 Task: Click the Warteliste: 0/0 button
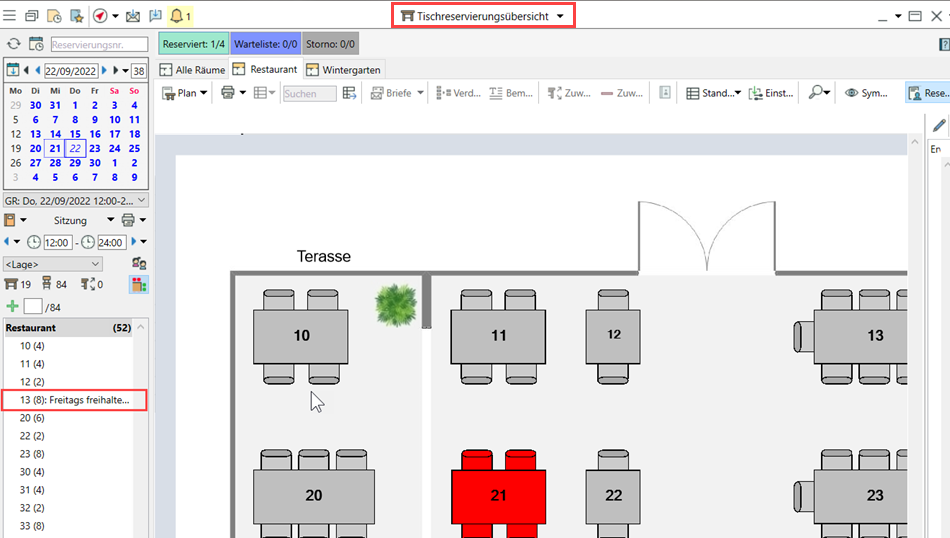[x=265, y=44]
